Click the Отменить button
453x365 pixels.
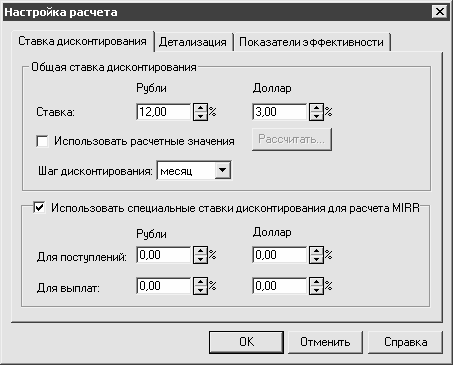325,342
